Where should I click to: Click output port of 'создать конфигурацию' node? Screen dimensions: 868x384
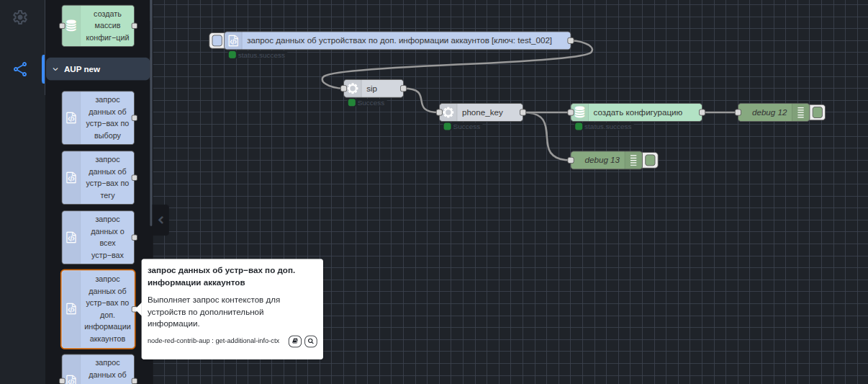point(702,112)
